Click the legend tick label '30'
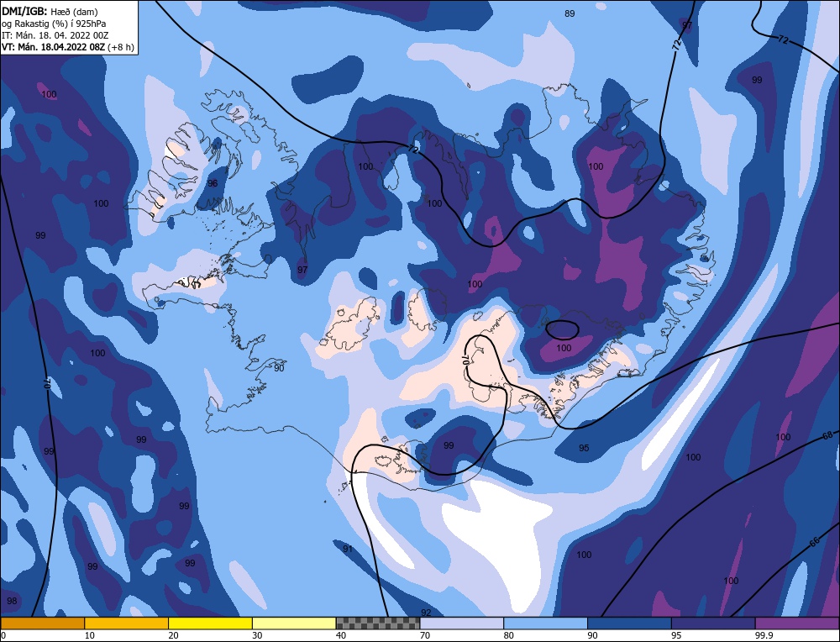This screenshot has width=840, height=642. pyautogui.click(x=257, y=635)
